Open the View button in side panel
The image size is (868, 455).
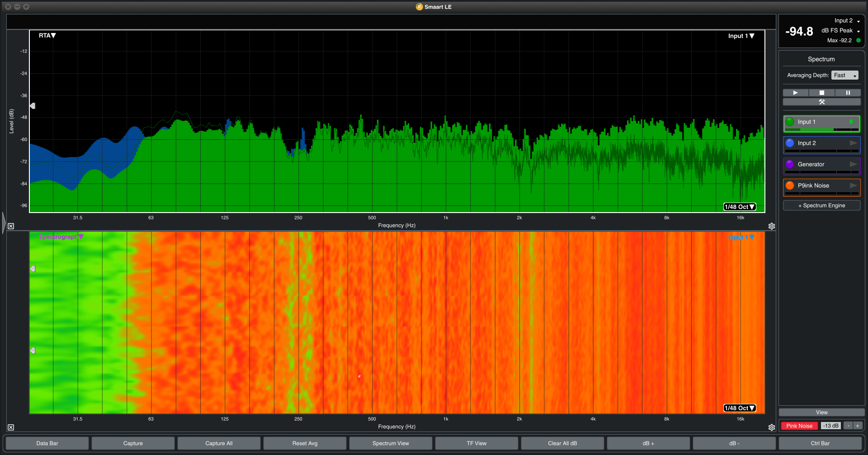click(x=821, y=412)
